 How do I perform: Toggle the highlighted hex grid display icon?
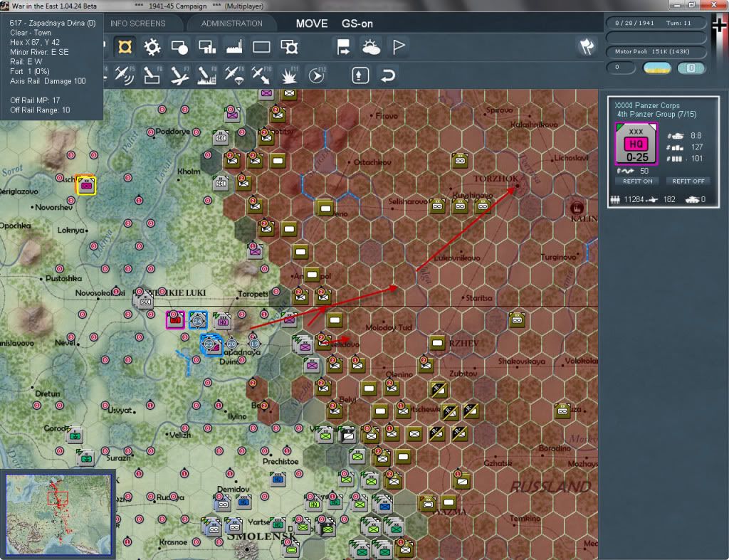(x=125, y=47)
